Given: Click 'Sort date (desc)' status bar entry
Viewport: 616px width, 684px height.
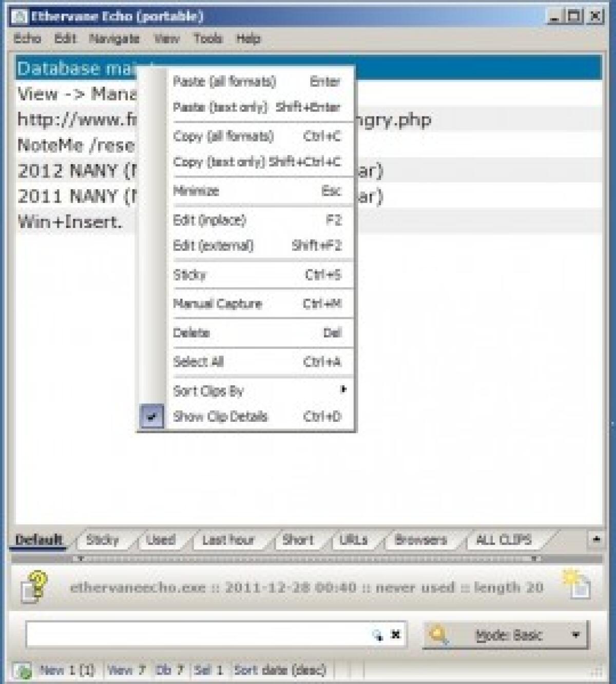Looking at the screenshot, I should (x=280, y=670).
